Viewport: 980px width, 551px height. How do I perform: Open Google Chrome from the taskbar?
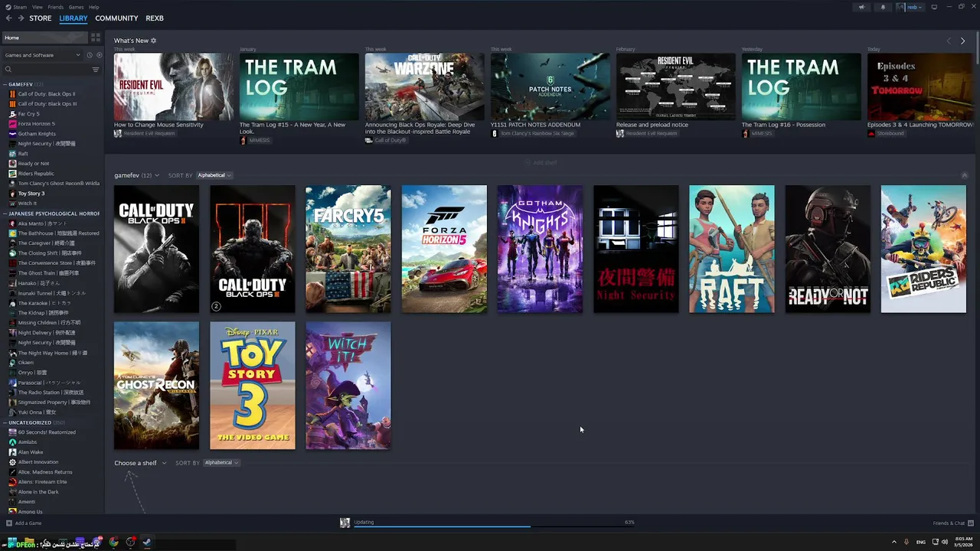[114, 543]
